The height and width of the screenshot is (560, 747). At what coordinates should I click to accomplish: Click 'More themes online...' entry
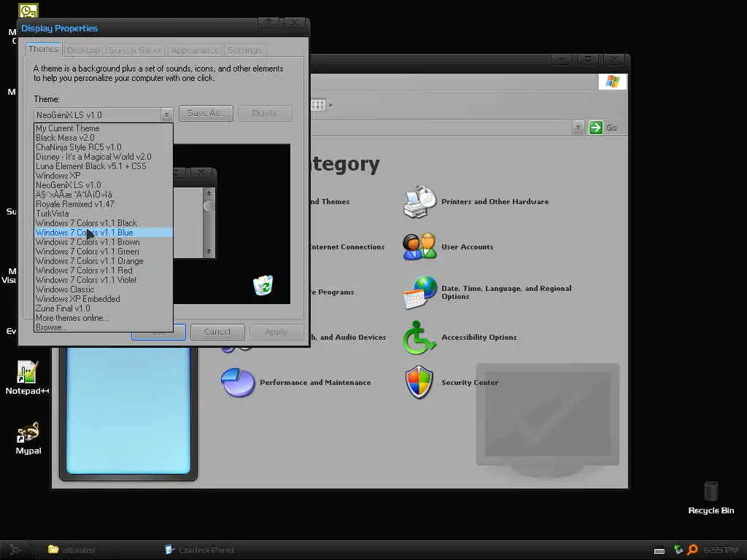[x=104, y=318]
